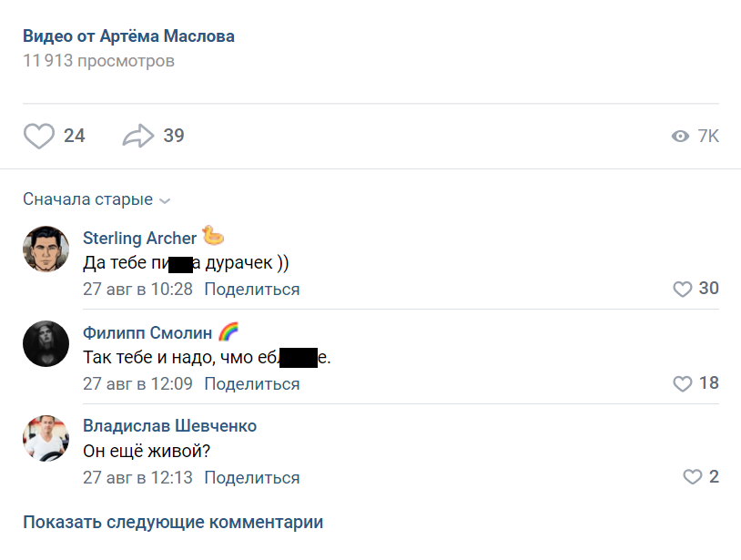
Task: Open the Сначала старые sort dropdown
Action: pos(96,199)
